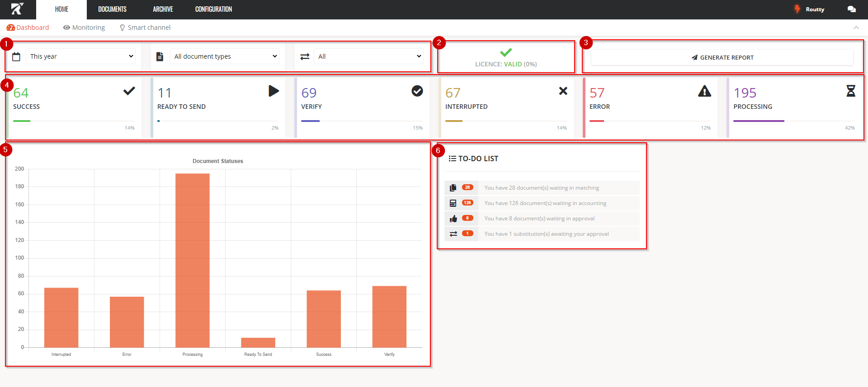Screen dimensions: 868x387
Task: Click the Routty logo in top-left corner
Action: [x=17, y=9]
